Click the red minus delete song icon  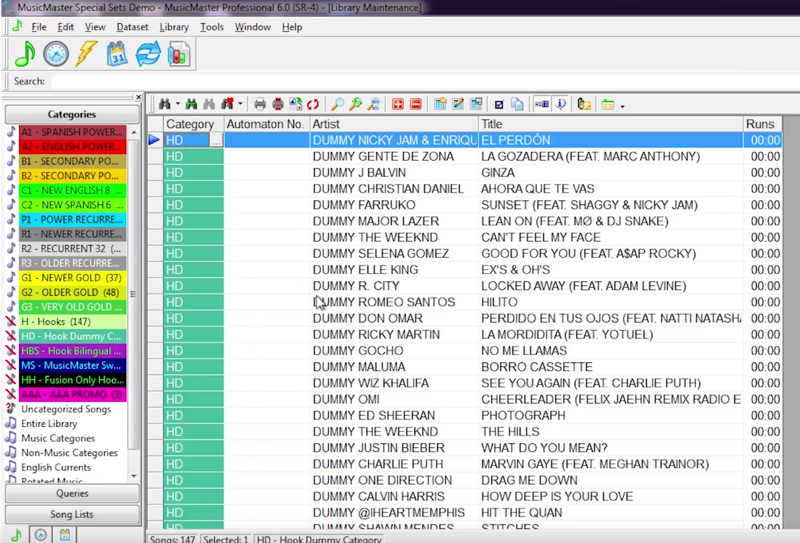416,104
